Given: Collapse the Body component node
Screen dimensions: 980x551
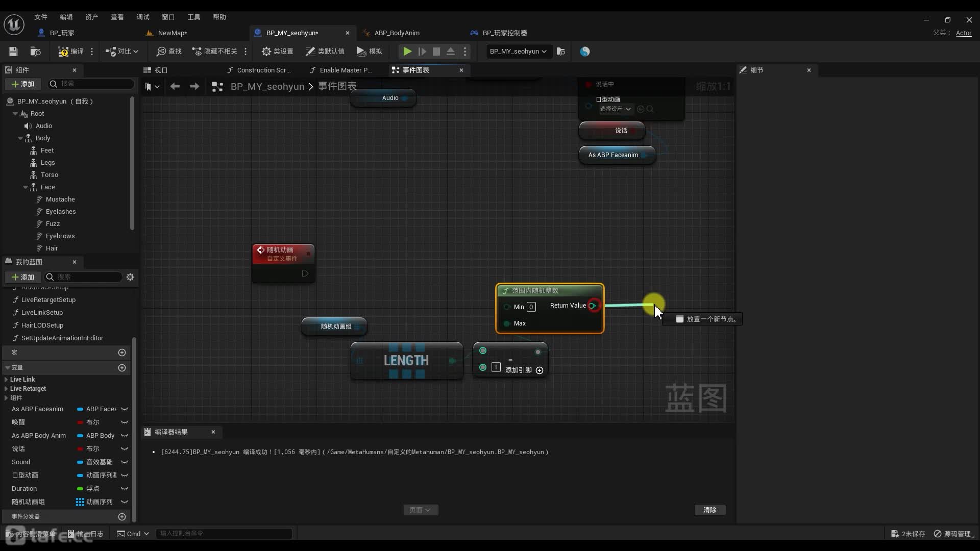Looking at the screenshot, I should 20,138.
